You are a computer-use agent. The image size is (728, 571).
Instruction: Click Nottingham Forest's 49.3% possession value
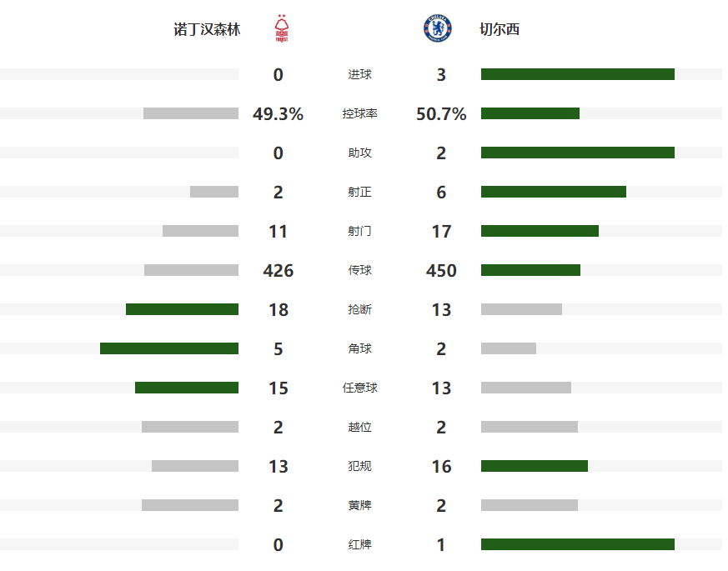[278, 114]
